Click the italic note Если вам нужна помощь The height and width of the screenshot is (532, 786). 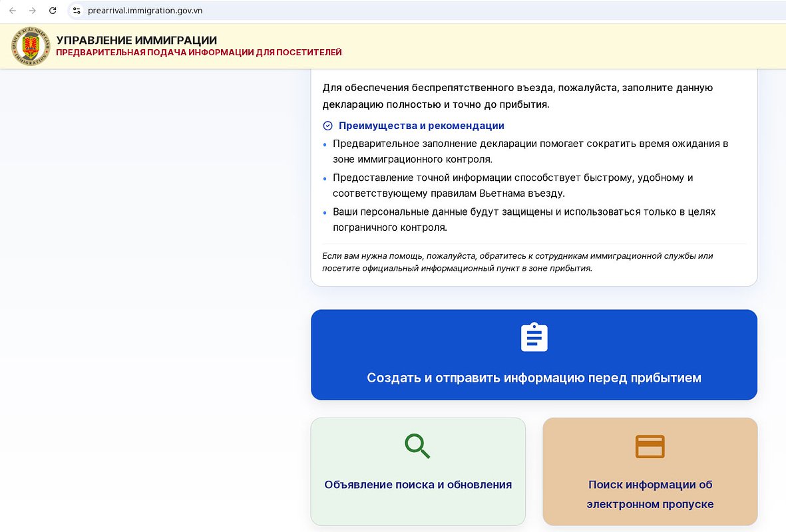pos(517,262)
